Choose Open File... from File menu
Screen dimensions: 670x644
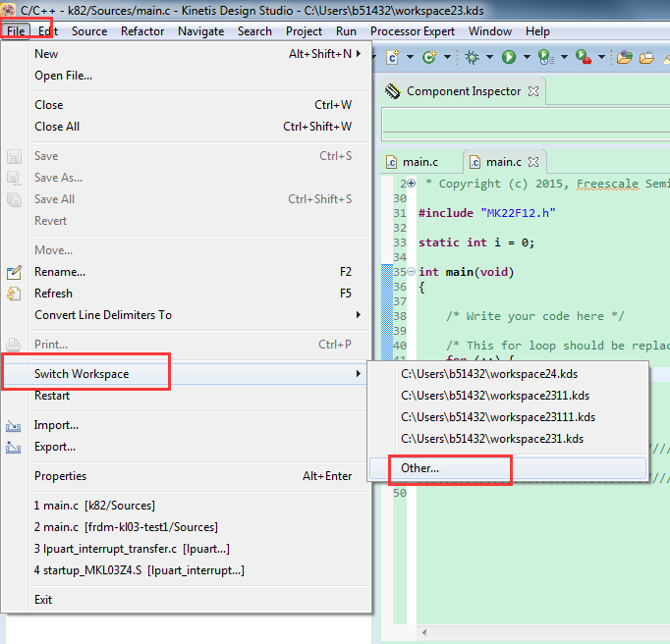tap(187, 76)
